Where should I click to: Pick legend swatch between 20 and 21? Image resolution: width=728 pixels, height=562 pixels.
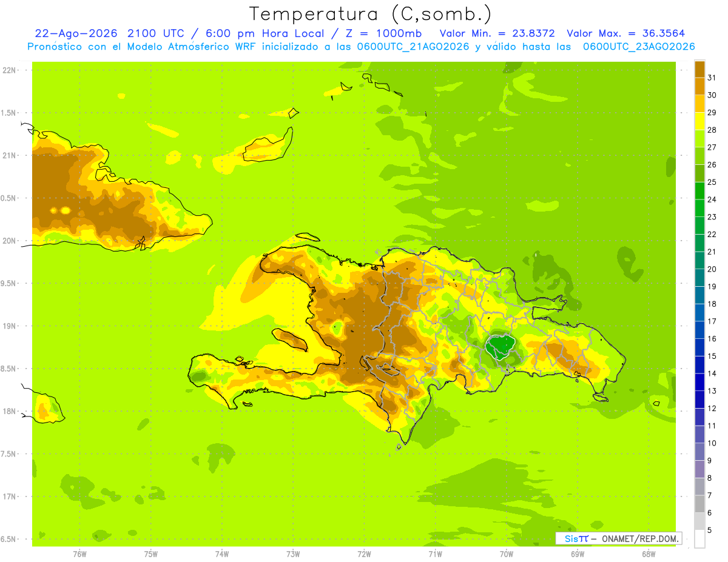(699, 261)
